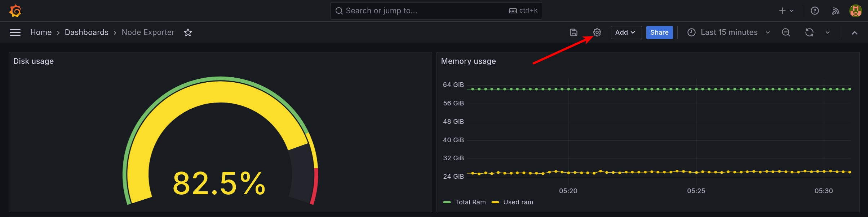Open the refresh interval dropdown arrow
Image resolution: width=868 pixels, height=217 pixels.
(828, 32)
